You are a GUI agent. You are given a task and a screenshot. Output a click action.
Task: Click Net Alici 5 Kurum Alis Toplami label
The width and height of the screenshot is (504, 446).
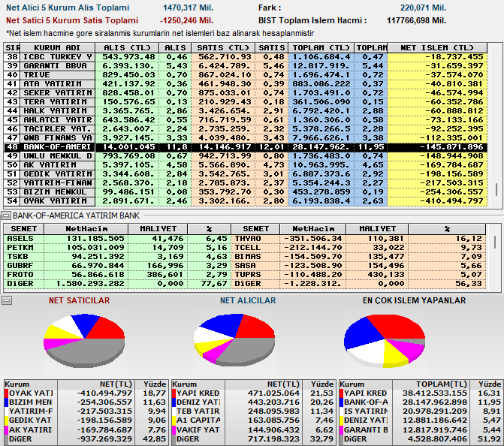click(68, 8)
